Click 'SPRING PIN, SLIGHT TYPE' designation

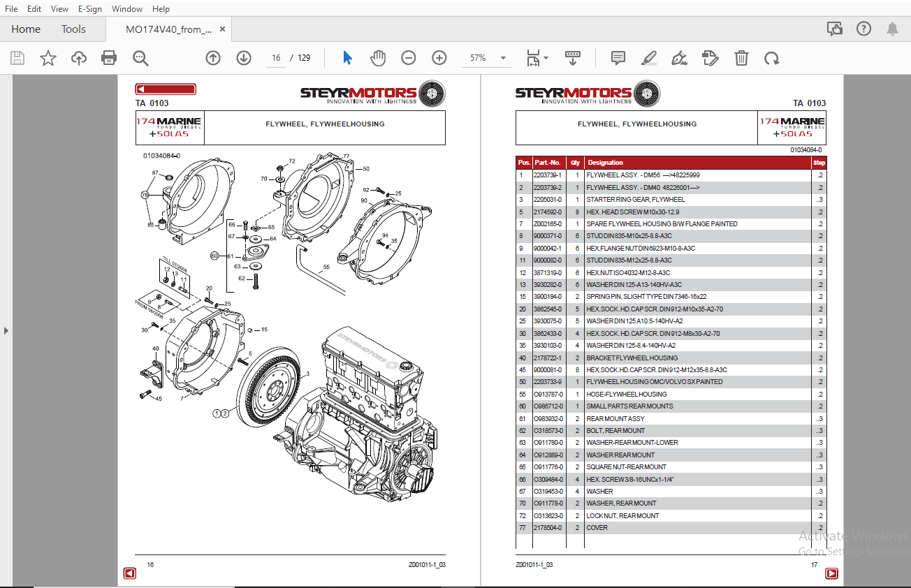(x=646, y=297)
